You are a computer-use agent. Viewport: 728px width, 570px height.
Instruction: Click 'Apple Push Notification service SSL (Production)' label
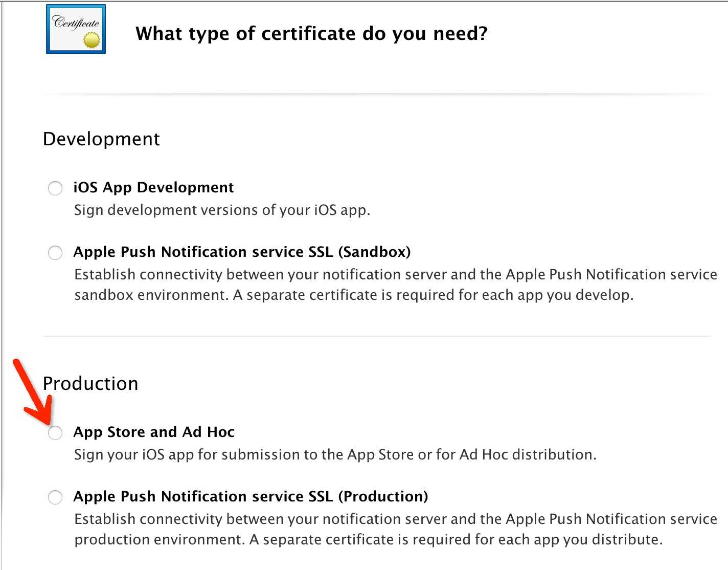251,497
